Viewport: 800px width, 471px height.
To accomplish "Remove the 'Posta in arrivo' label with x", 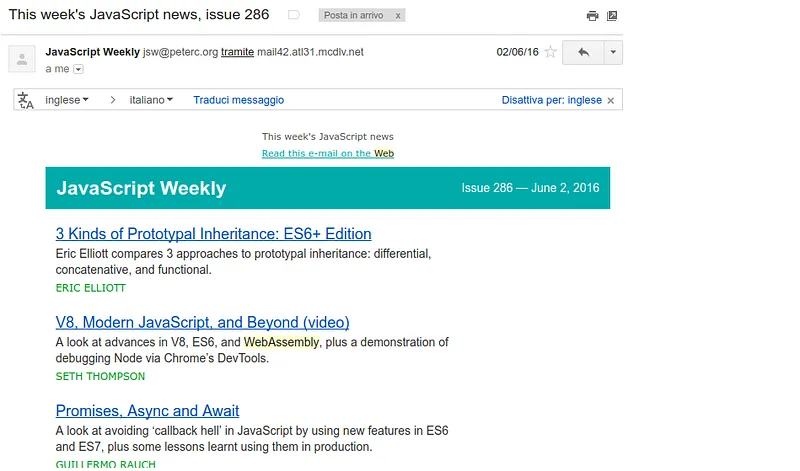I will click(x=398, y=16).
